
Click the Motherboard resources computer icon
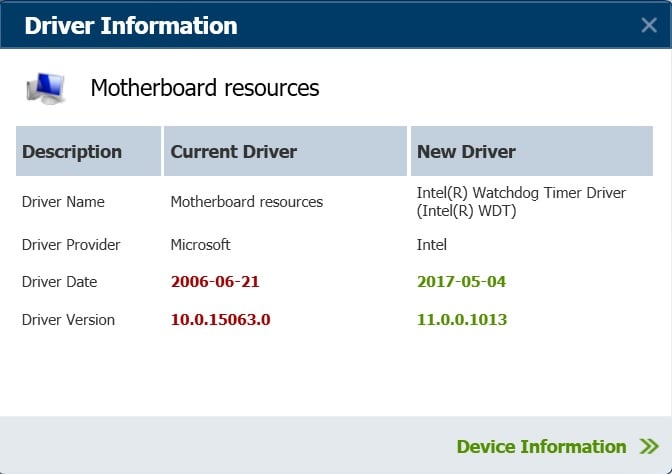pos(45,88)
